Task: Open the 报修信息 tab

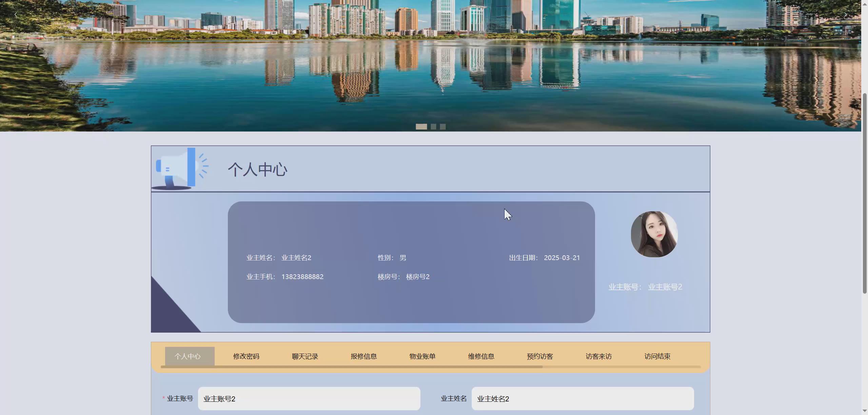Action: (x=363, y=356)
